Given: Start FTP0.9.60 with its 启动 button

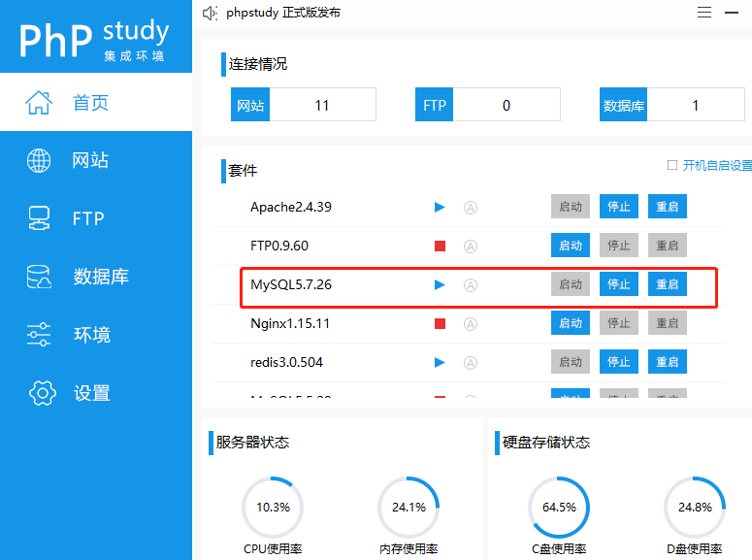Looking at the screenshot, I should coord(571,246).
